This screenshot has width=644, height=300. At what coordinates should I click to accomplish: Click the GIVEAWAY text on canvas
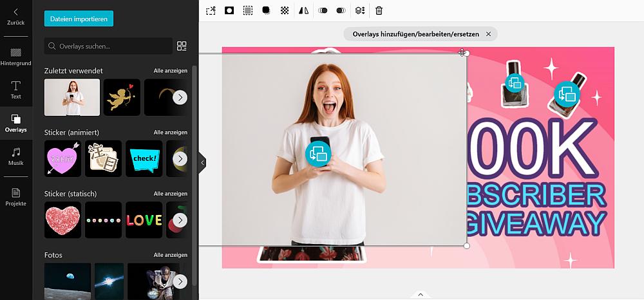tap(536, 223)
